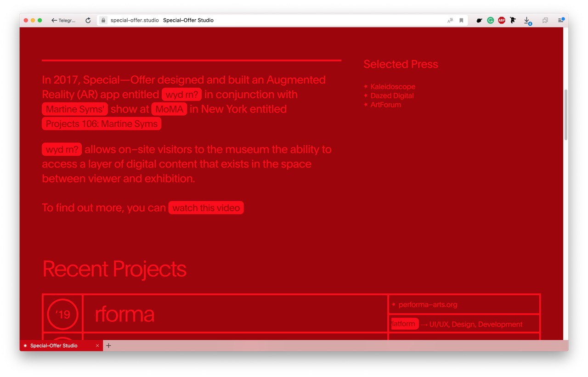Reload the special-offer.studio page
This screenshot has width=588, height=377.
88,20
